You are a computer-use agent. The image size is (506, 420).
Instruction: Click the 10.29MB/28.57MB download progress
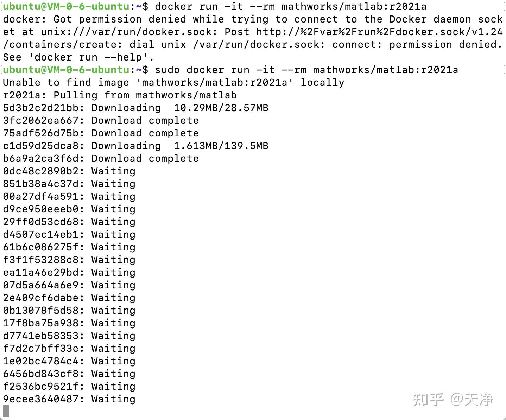(x=221, y=108)
